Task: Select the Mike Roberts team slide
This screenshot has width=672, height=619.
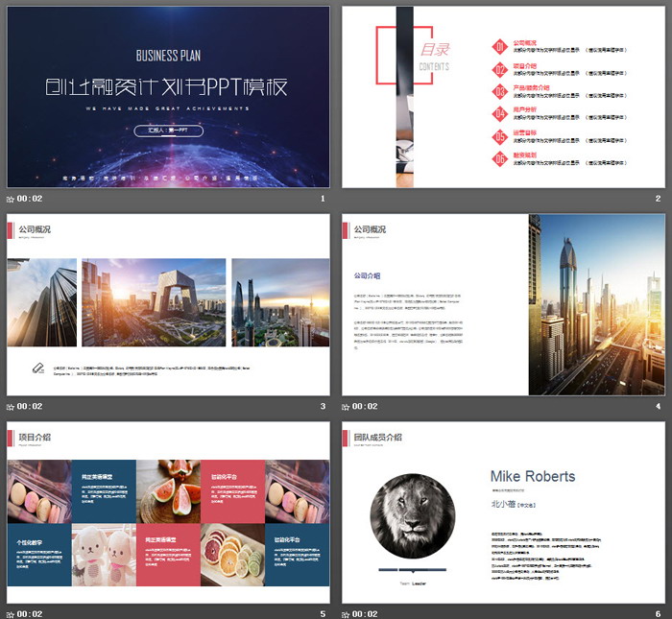Action: tap(503, 512)
